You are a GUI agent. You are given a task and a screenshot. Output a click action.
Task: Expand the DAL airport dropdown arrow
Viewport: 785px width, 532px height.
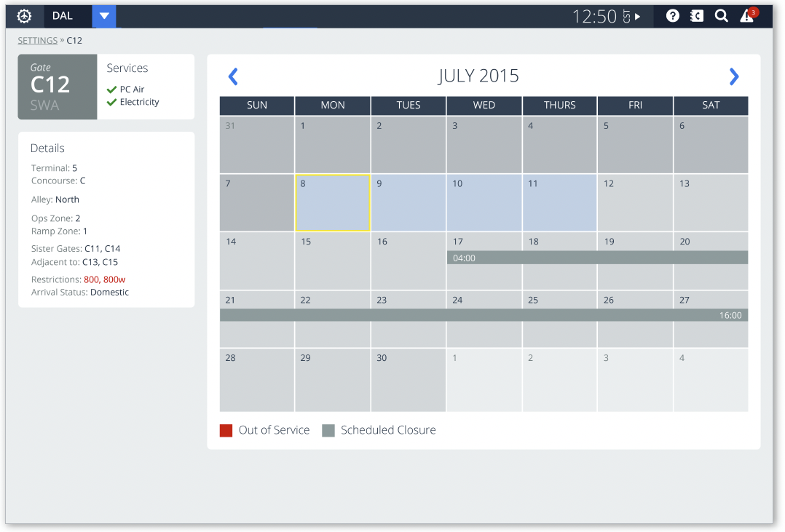pyautogui.click(x=104, y=16)
